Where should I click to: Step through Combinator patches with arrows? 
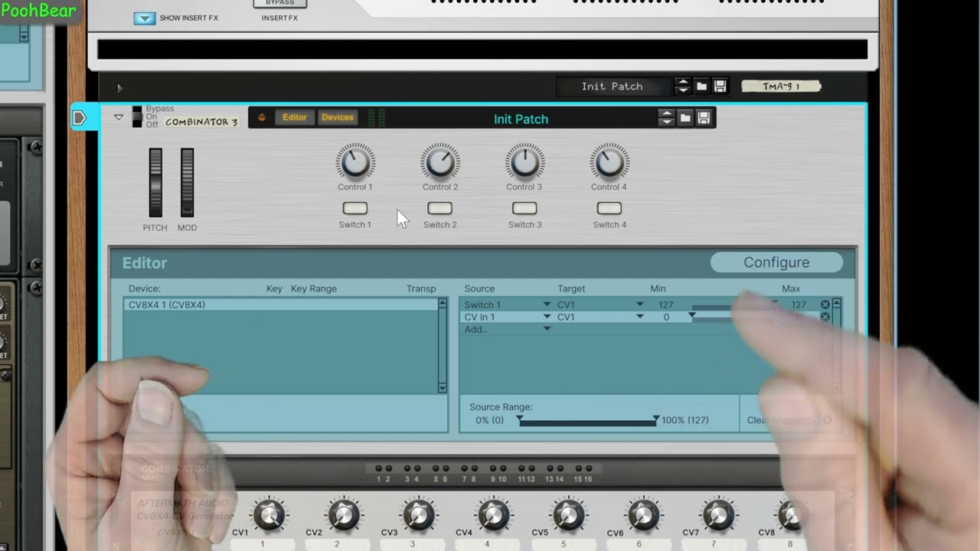tap(666, 118)
